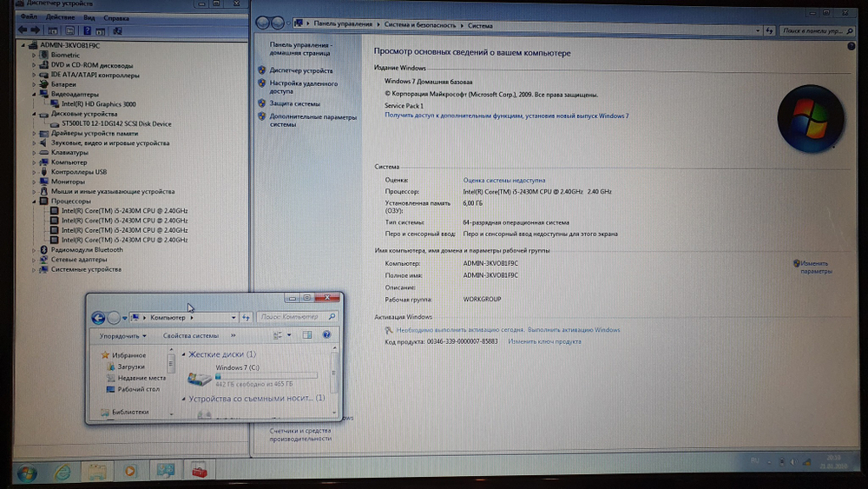Viewport: 868px width, 489px height.
Task: Open Internet Explorer from the taskbar
Action: click(x=62, y=472)
